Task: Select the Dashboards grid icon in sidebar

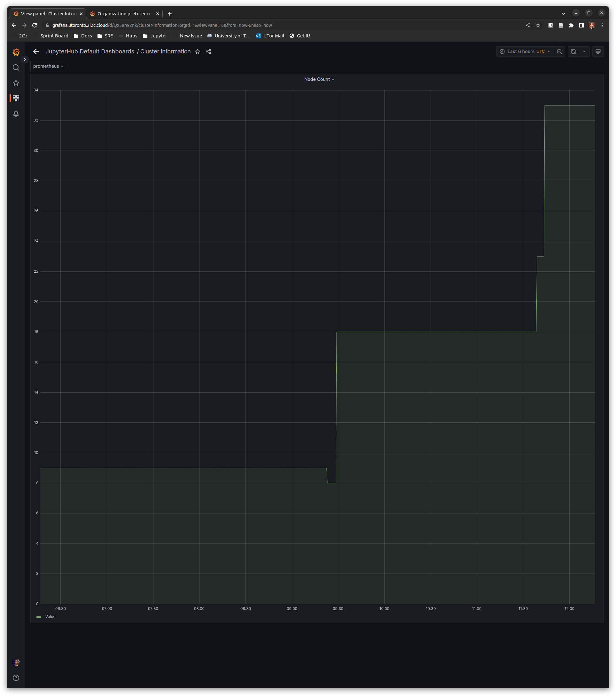Action: [16, 98]
